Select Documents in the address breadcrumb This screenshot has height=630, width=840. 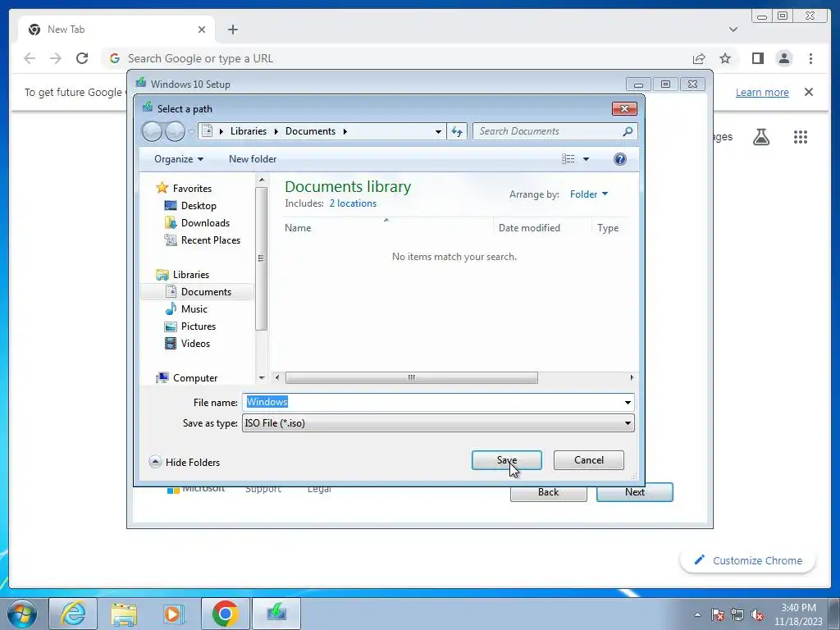[x=310, y=131]
